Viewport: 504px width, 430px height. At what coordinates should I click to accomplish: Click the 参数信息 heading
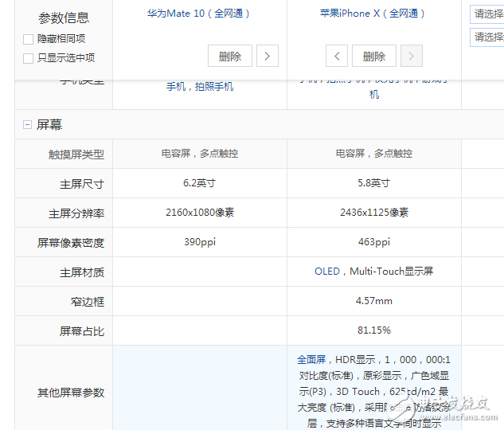64,18
